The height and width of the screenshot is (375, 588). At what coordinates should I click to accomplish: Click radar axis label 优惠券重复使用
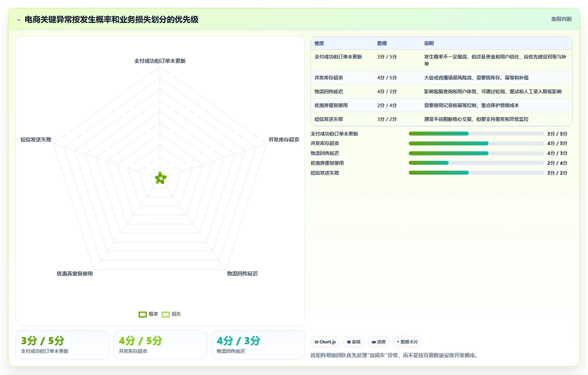tap(75, 273)
